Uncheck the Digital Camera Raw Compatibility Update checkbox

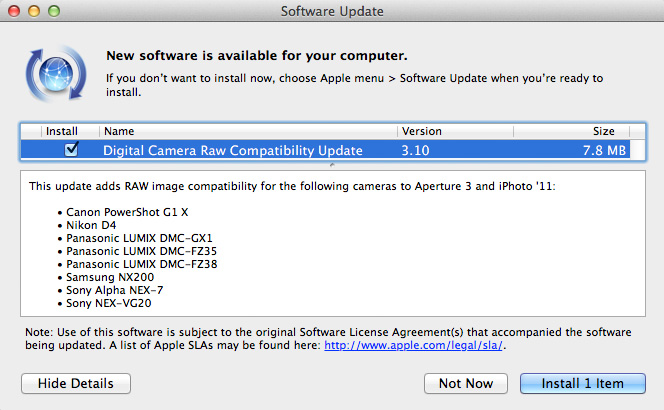(71, 149)
